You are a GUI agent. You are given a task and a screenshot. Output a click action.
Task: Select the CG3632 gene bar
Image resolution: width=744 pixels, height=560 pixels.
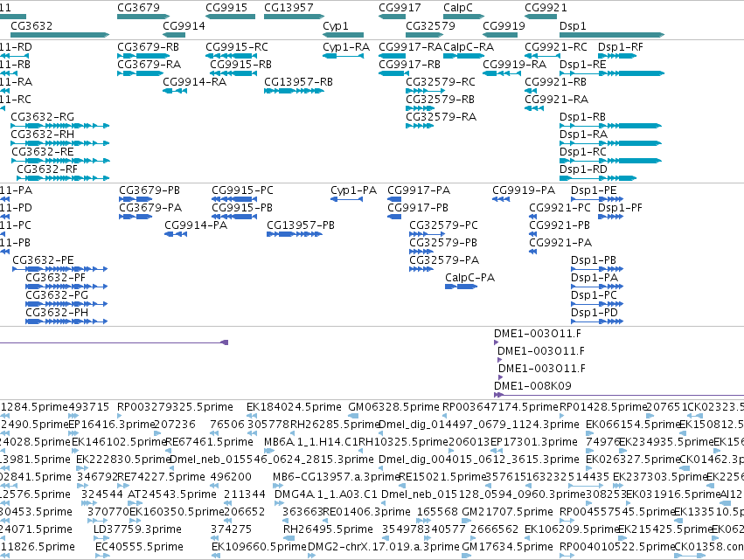[x=60, y=35]
